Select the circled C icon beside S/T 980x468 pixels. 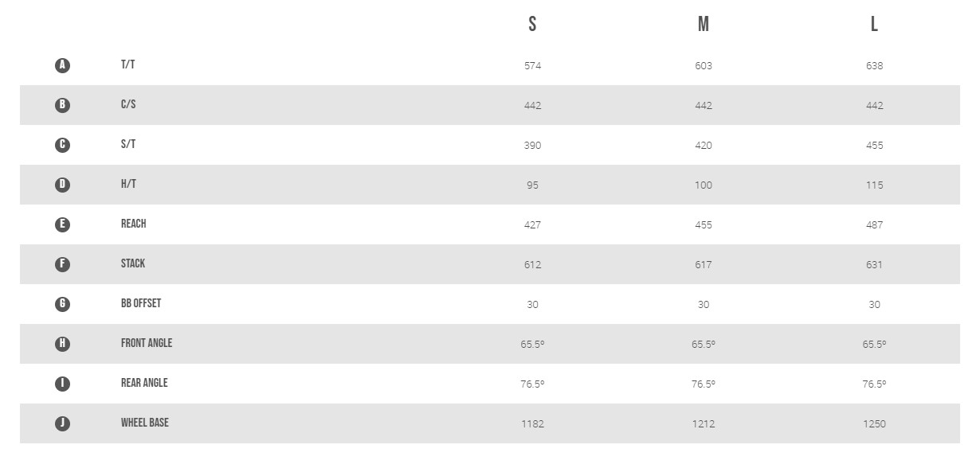(x=62, y=145)
